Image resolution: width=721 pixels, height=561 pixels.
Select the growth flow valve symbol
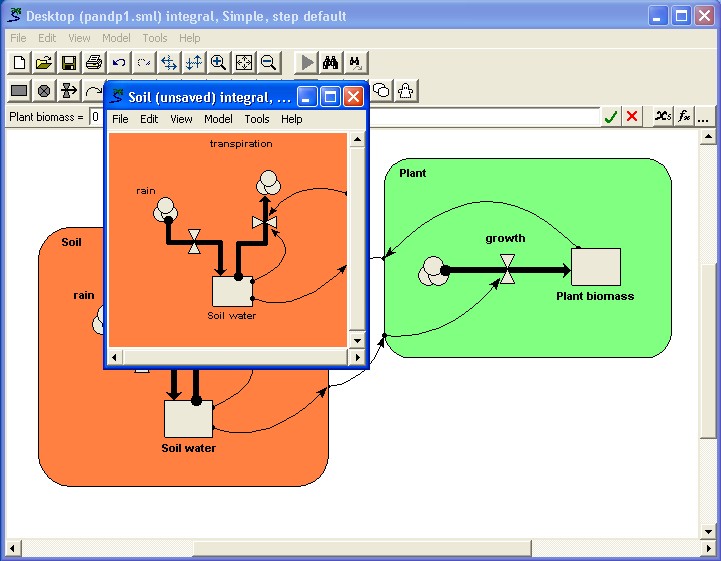tap(507, 269)
